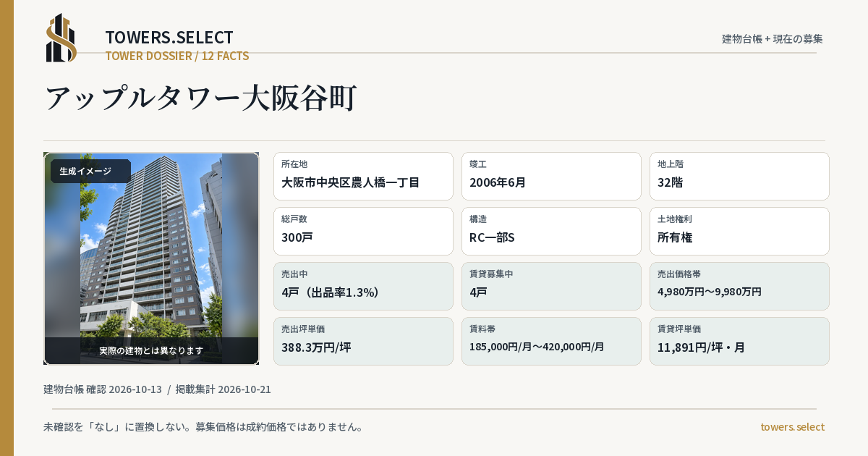Click the 388.3万円/坪 value

coord(316,347)
